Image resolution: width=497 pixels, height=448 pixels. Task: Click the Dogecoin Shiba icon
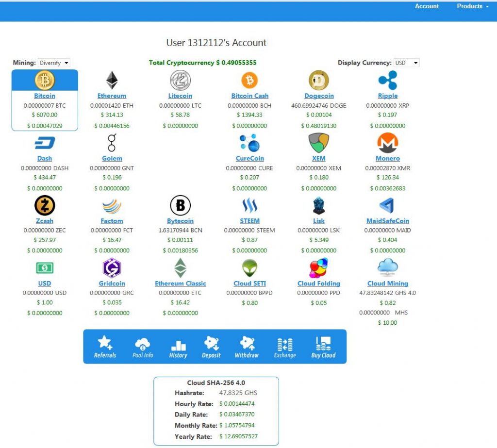(x=319, y=80)
